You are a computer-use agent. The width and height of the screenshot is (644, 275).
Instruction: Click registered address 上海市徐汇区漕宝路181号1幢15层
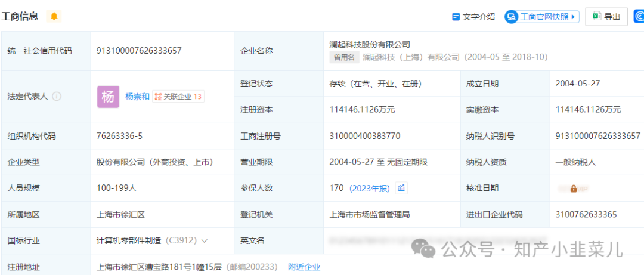tap(159, 267)
